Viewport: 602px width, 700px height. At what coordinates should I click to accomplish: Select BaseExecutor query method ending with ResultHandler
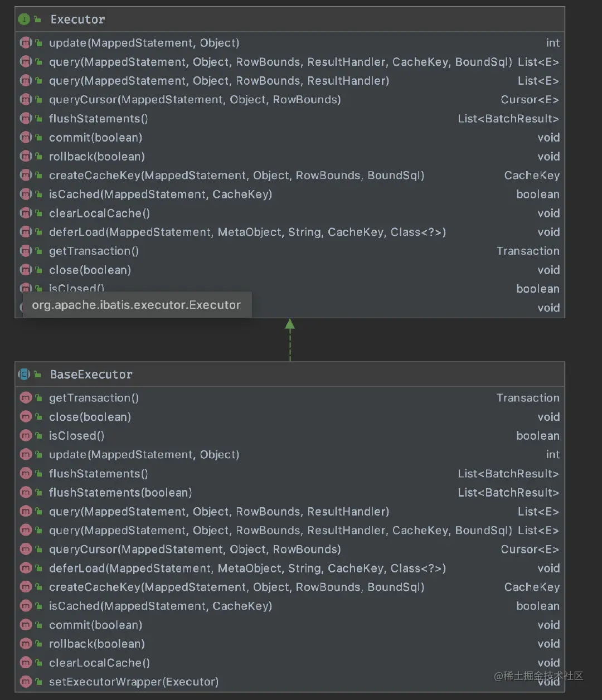tap(219, 512)
